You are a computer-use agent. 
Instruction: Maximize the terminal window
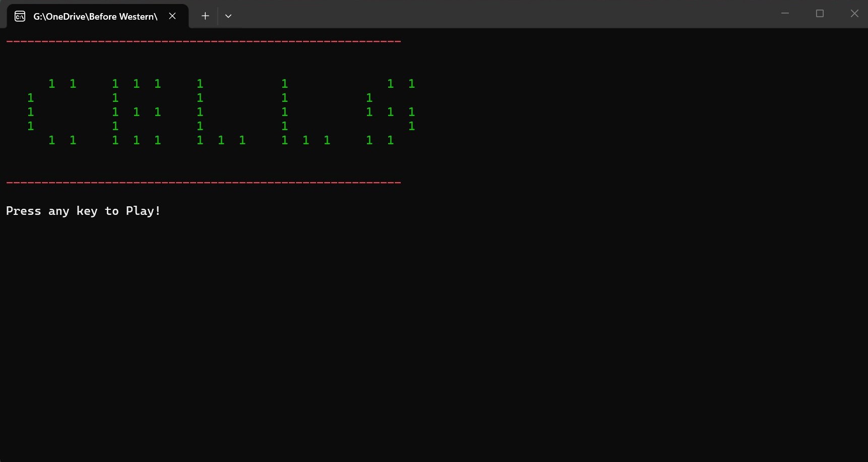820,14
